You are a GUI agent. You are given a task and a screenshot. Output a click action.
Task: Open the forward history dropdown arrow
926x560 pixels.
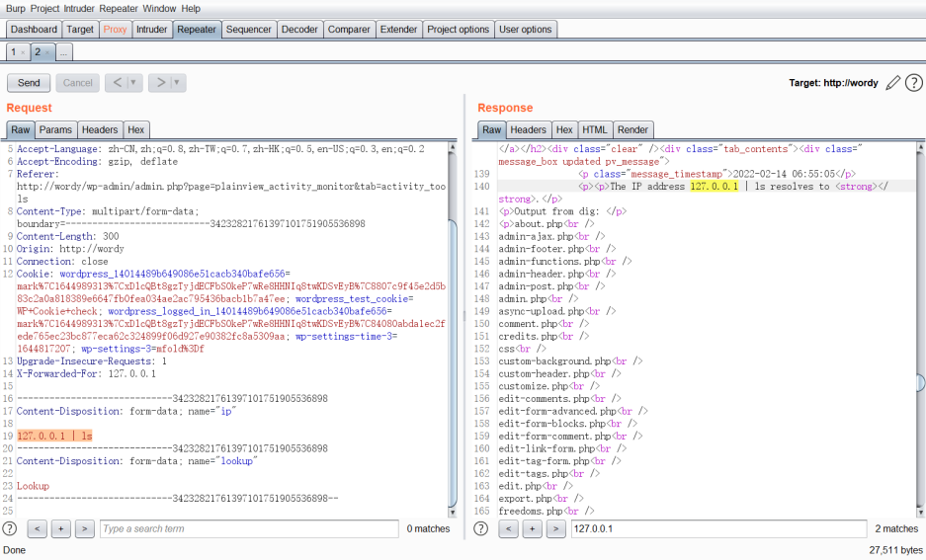pos(177,83)
